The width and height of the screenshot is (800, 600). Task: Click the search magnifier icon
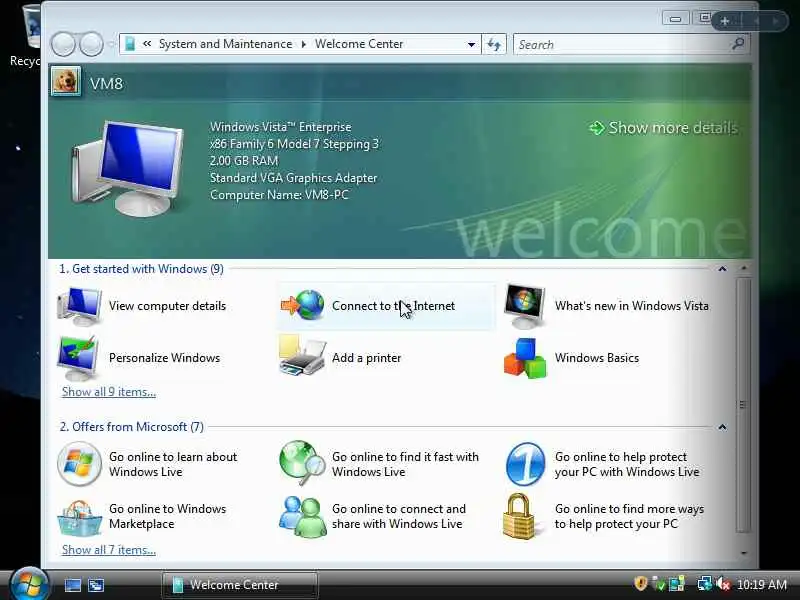(x=738, y=44)
